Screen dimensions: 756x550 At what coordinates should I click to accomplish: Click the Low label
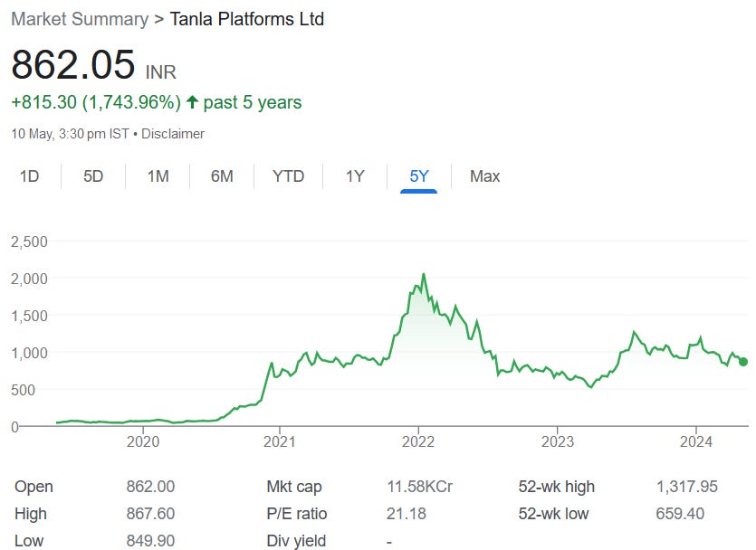(x=29, y=541)
